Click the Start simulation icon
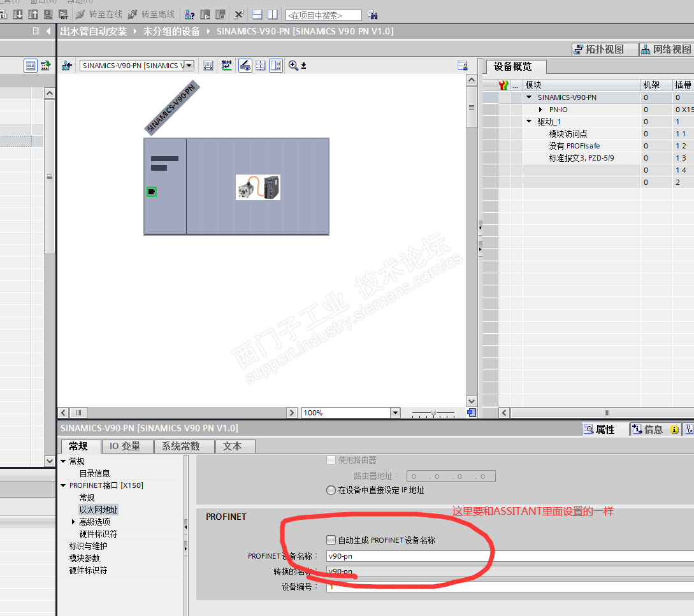 (48, 15)
